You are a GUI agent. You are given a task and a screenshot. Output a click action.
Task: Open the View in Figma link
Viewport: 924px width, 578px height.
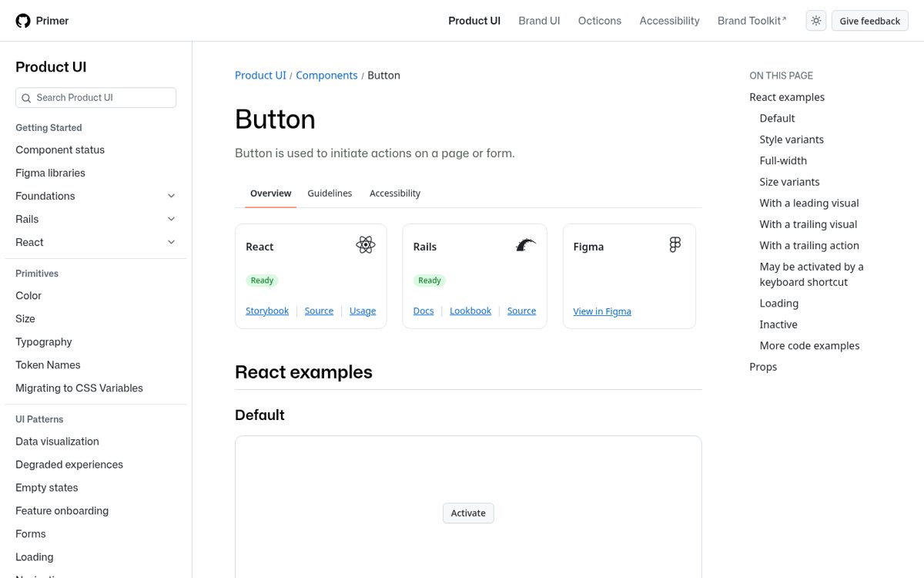point(602,311)
